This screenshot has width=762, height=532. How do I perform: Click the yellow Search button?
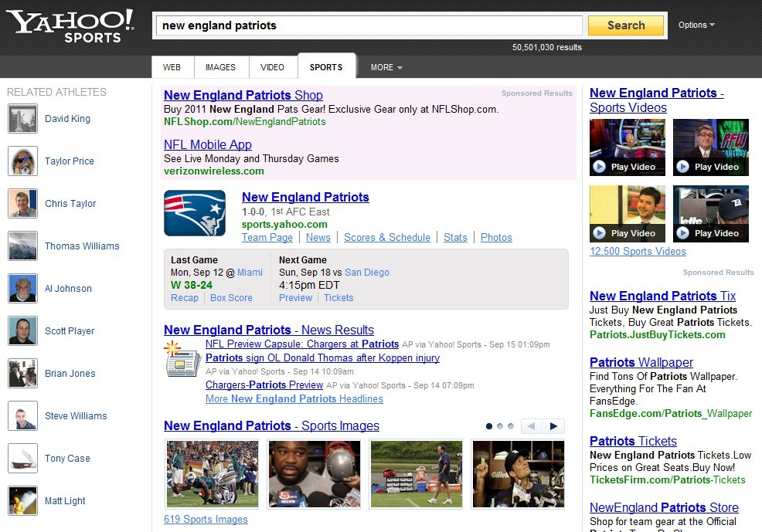point(626,25)
